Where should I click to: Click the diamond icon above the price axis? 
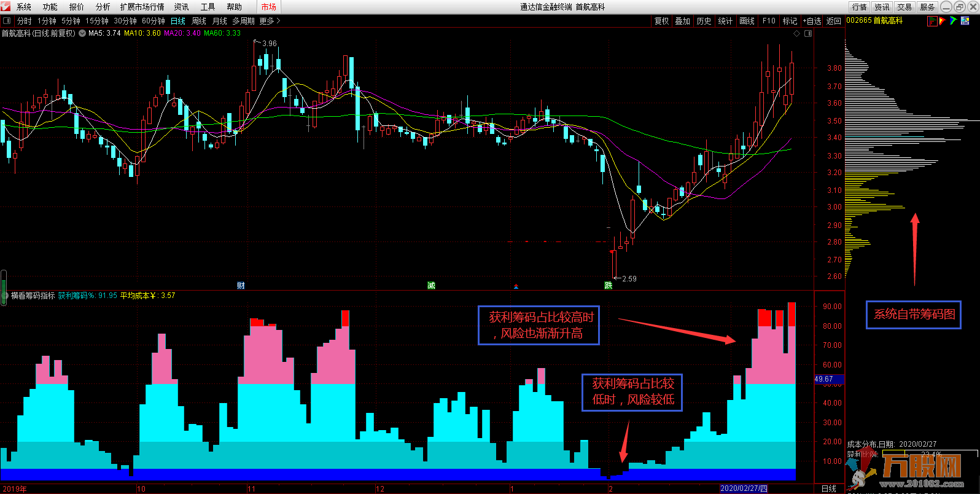click(797, 34)
